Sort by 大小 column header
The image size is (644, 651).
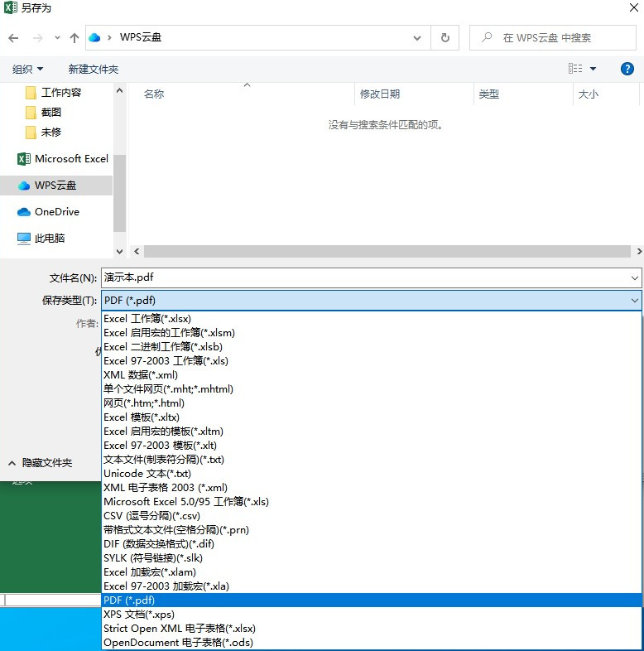(589, 94)
